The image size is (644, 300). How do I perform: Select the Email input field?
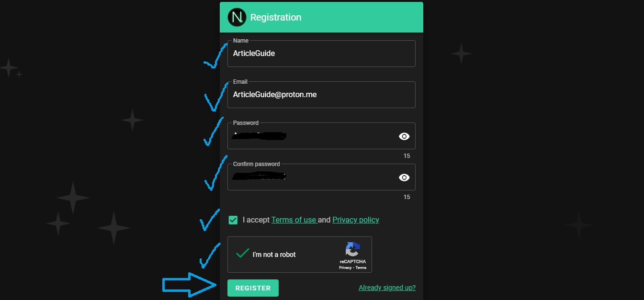(321, 95)
